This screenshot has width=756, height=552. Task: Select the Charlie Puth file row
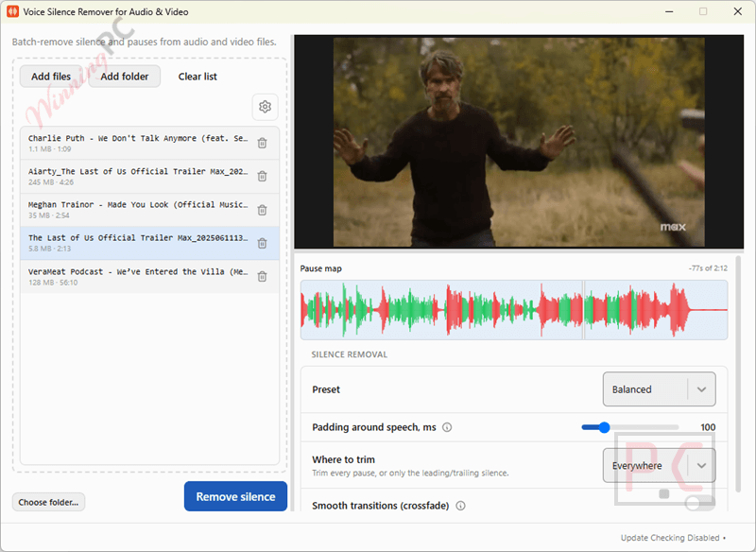149,143
